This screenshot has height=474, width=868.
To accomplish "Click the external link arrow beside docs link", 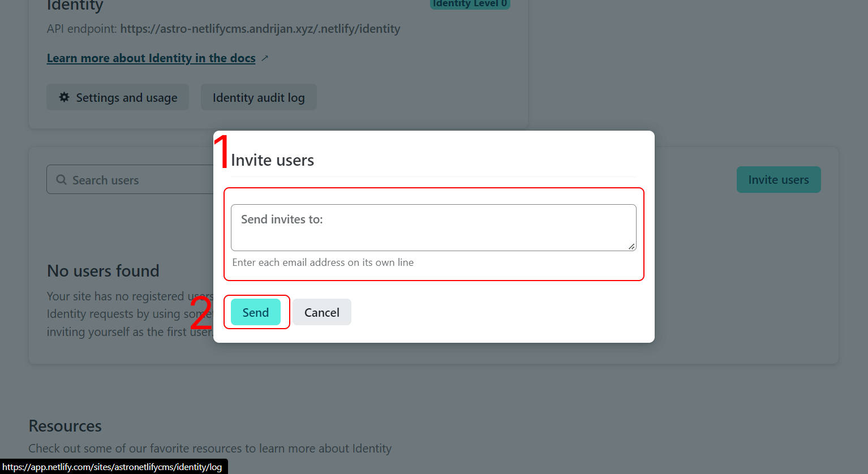I will click(x=264, y=58).
